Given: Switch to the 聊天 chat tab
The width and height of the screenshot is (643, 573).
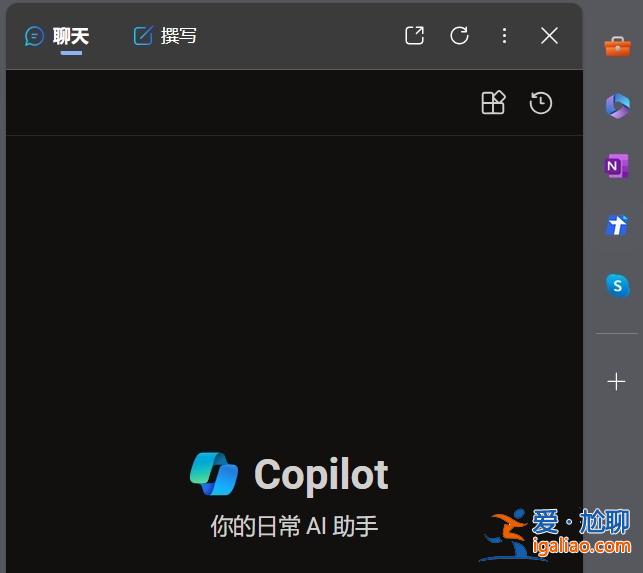Looking at the screenshot, I should (x=57, y=36).
